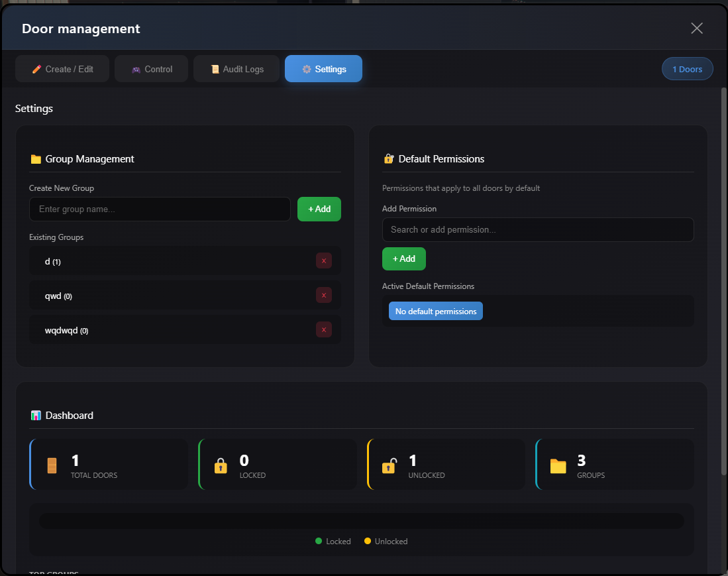Remove the 'qwd' group using its X icon
This screenshot has width=728, height=576.
pyautogui.click(x=323, y=296)
